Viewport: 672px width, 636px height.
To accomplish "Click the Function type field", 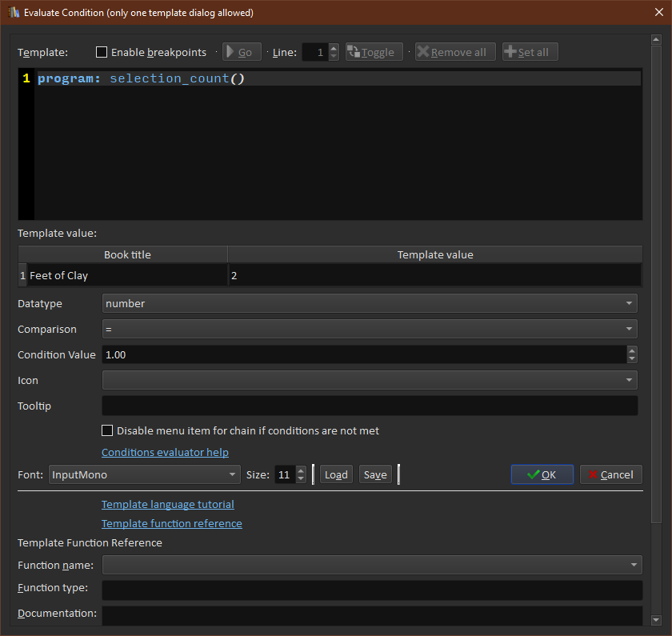I will (372, 590).
